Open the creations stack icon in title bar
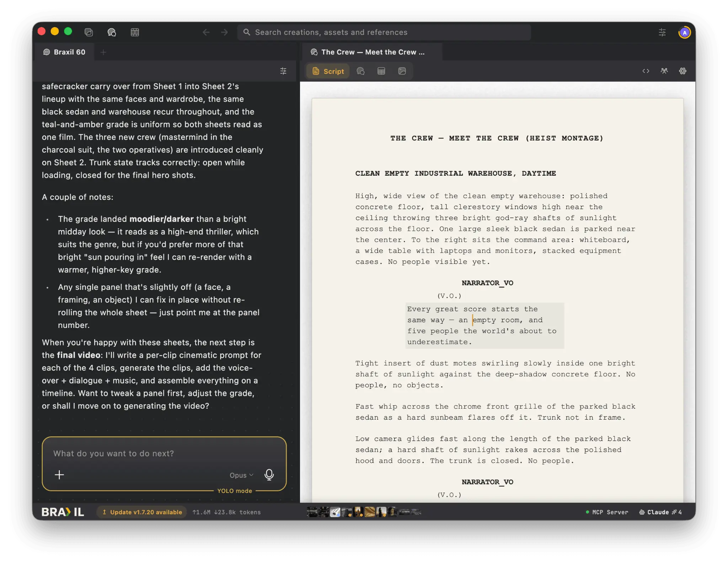The height and width of the screenshot is (563, 728). [89, 32]
